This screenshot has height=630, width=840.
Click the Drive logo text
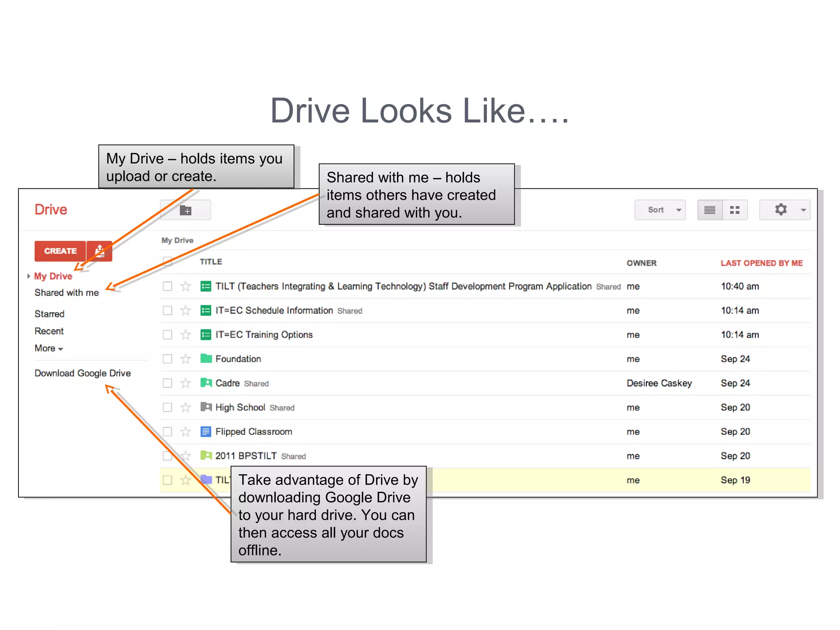[x=50, y=210]
